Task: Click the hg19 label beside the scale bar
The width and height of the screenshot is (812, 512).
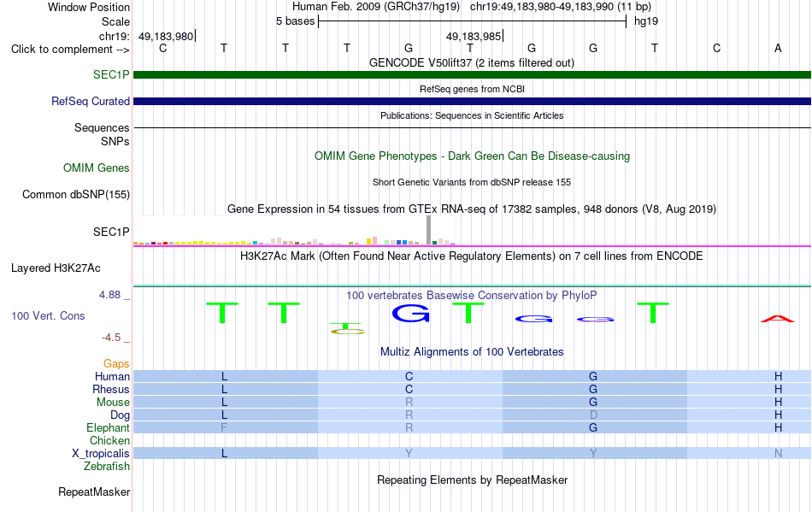Action: click(x=646, y=21)
